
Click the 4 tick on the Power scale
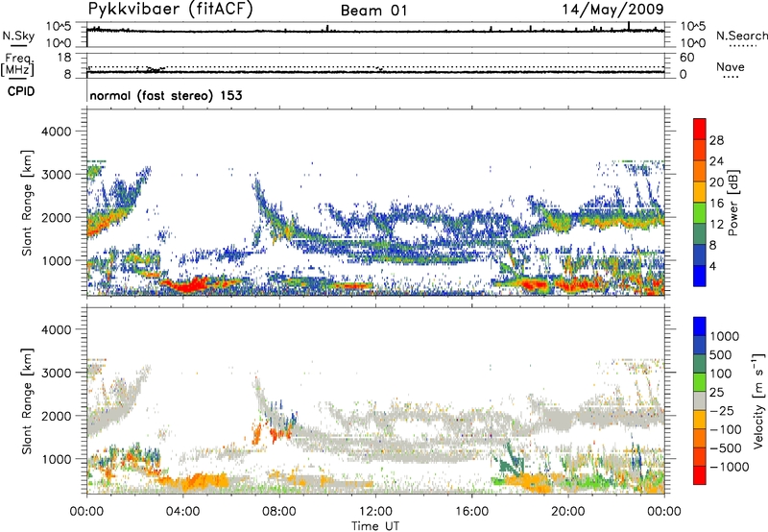tap(713, 266)
